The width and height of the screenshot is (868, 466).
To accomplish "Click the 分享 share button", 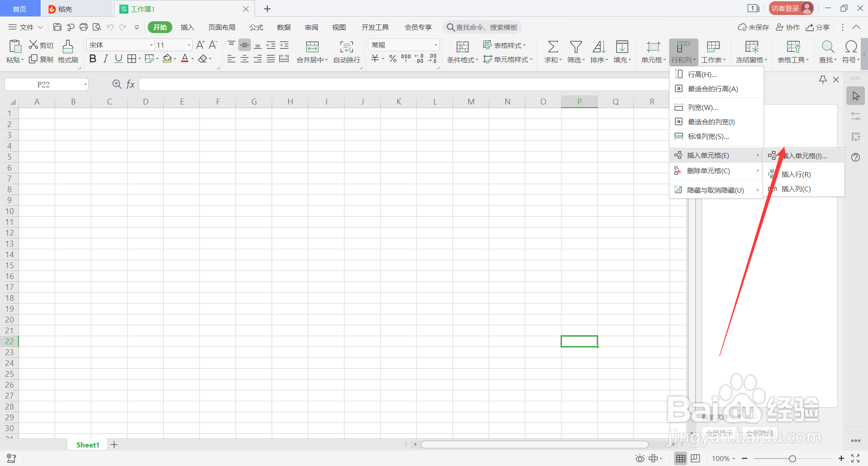I will [x=818, y=27].
